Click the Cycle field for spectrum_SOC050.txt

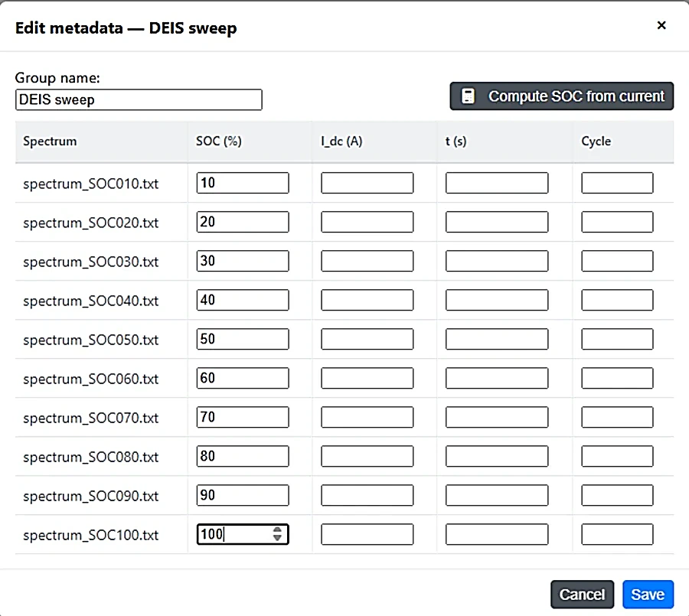(617, 339)
